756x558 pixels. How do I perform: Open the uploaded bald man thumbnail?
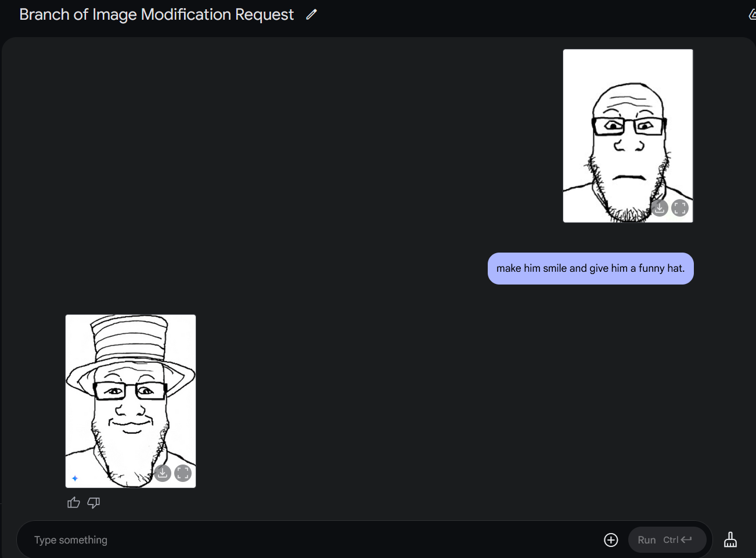[x=627, y=135]
